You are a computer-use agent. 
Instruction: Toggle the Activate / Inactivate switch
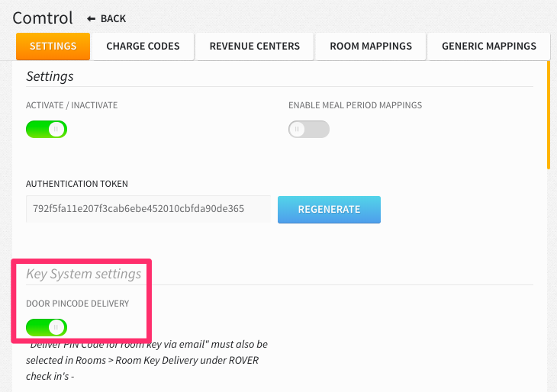[47, 129]
